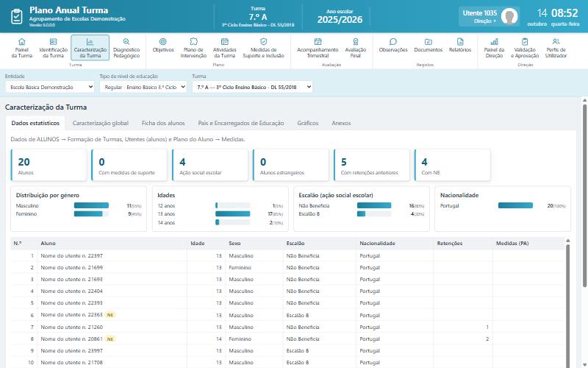Open the Turma selection dropdown

pyautogui.click(x=252, y=87)
